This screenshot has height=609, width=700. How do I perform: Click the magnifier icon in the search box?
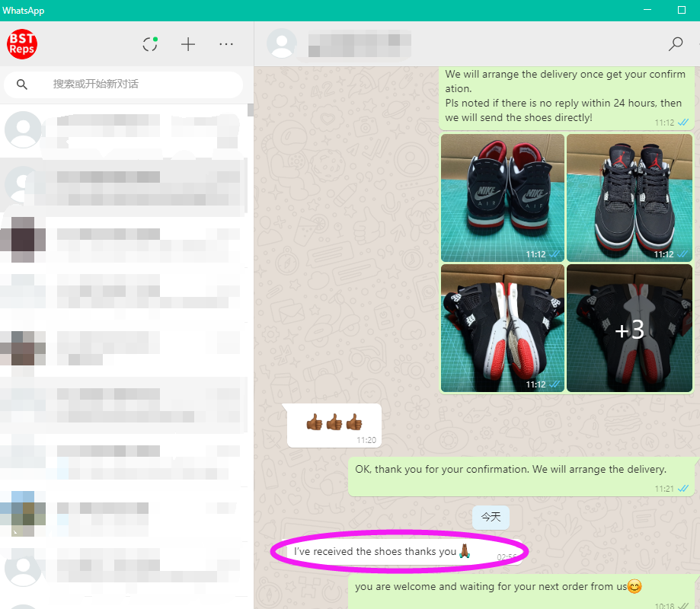coord(22,84)
